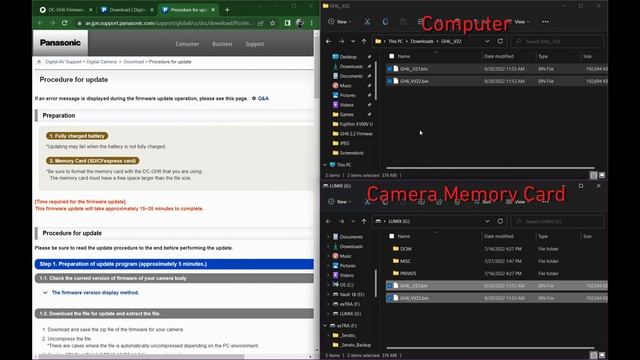This screenshot has height=360, width=640.
Task: Switch GH6_V22 window to details view icon
Action: [593, 175]
